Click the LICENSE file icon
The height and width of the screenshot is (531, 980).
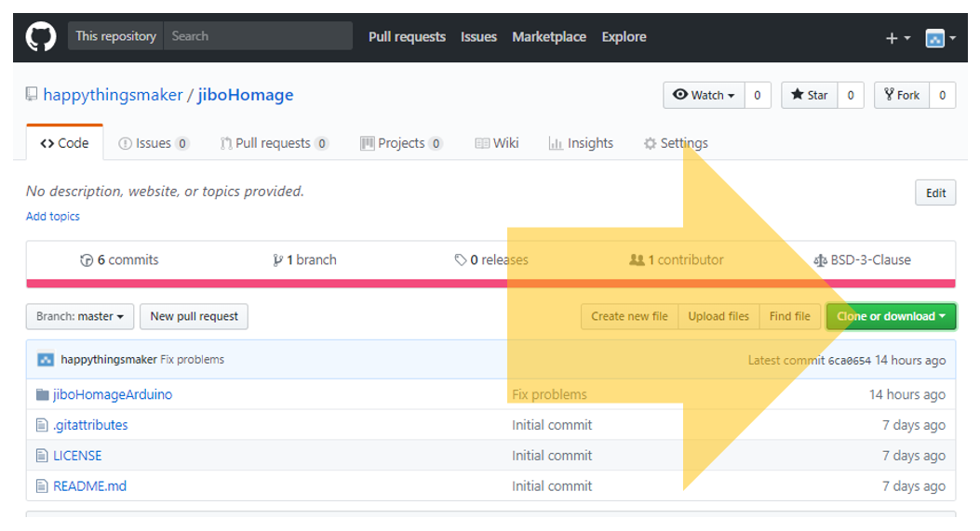point(42,456)
